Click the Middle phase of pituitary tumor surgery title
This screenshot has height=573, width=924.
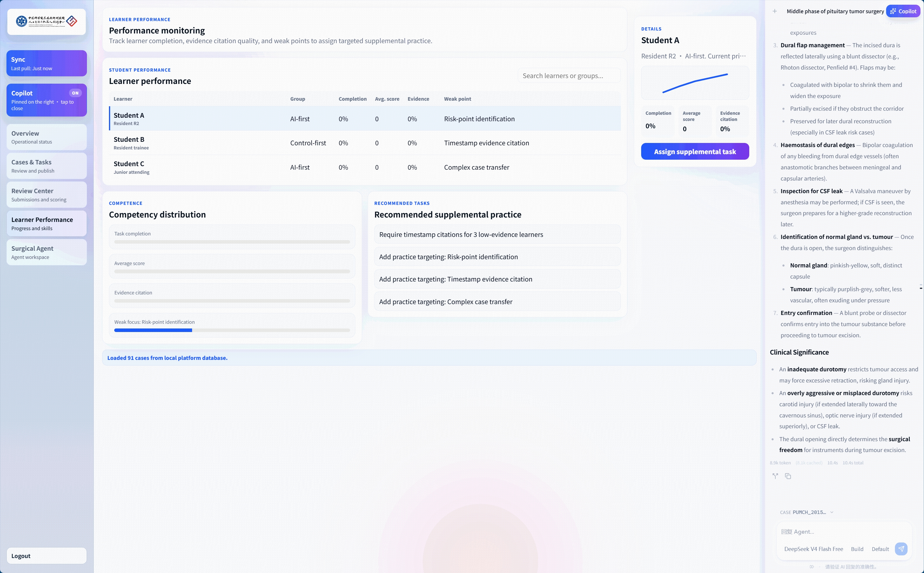coord(835,11)
